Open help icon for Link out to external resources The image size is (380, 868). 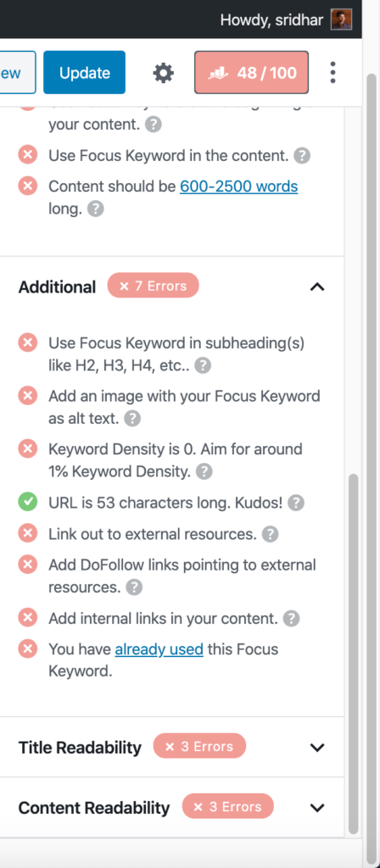270,534
